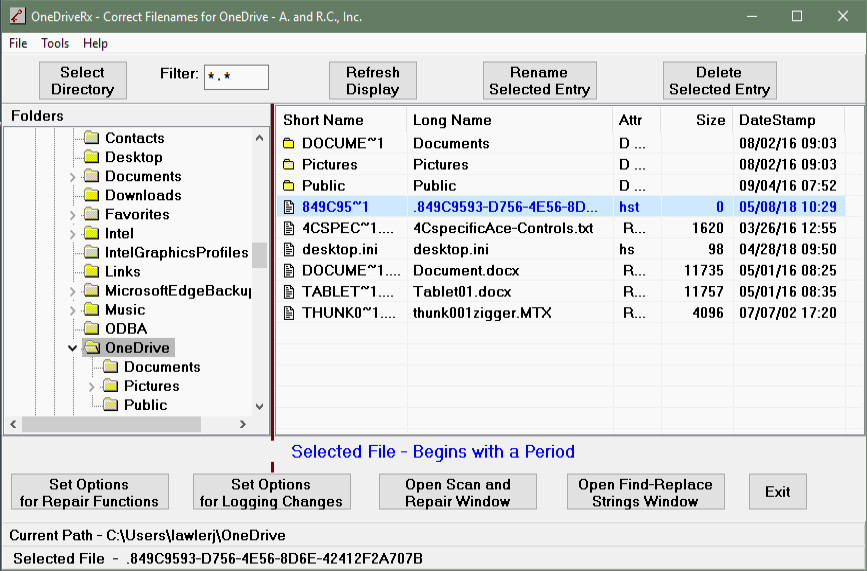Click Rename Selected Entry button
The width and height of the screenshot is (867, 571).
tap(539, 81)
